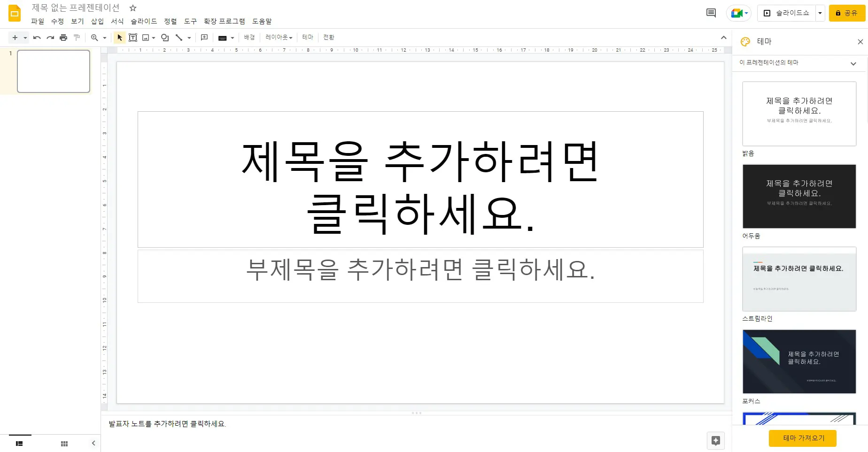Insert an image from toolbar

click(146, 38)
